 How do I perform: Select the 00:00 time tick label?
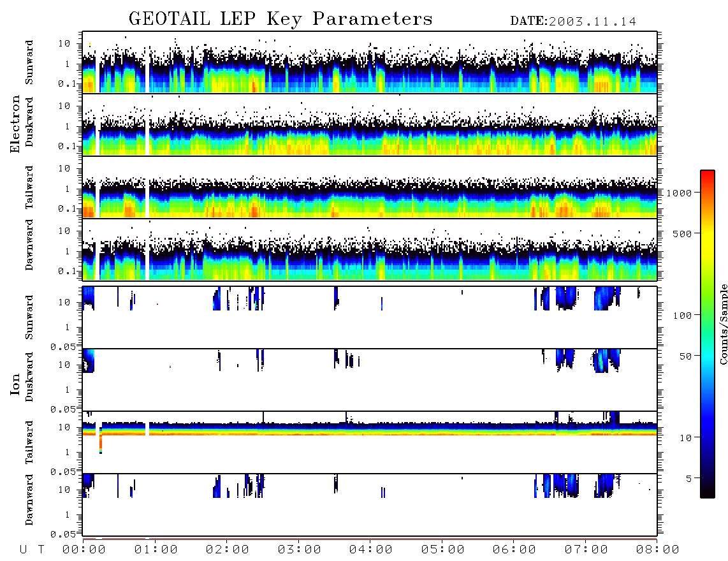click(x=84, y=550)
